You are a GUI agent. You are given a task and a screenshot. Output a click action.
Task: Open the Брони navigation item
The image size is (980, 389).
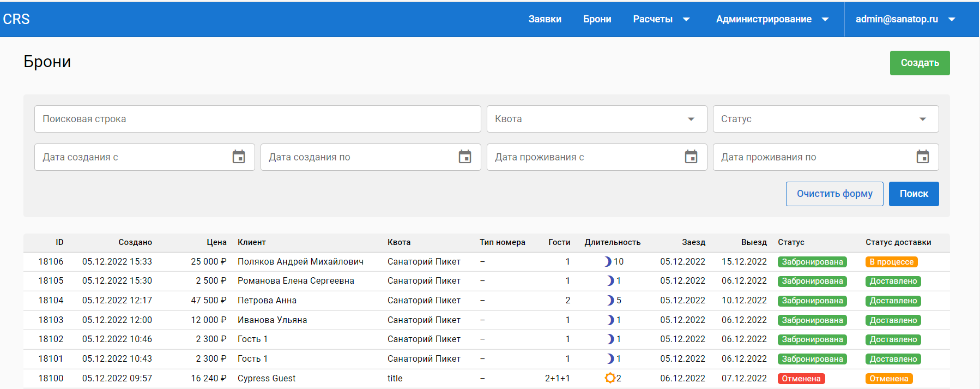pyautogui.click(x=597, y=19)
